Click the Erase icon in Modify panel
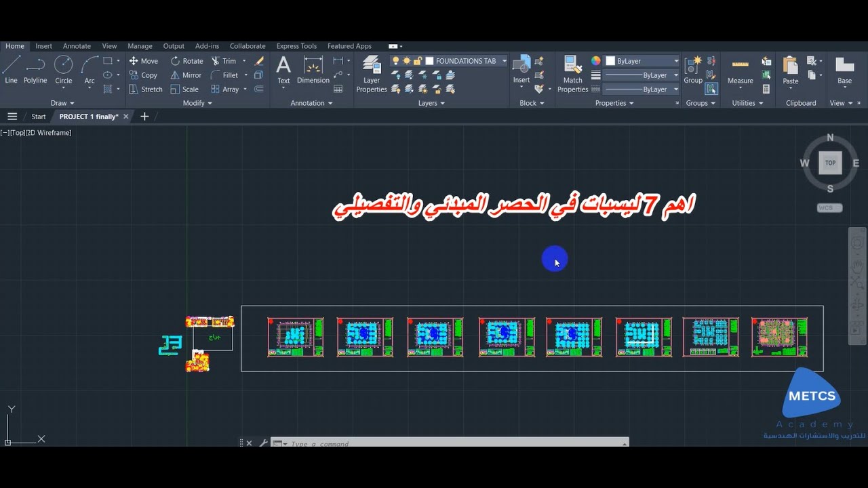The image size is (868, 488). click(x=259, y=61)
